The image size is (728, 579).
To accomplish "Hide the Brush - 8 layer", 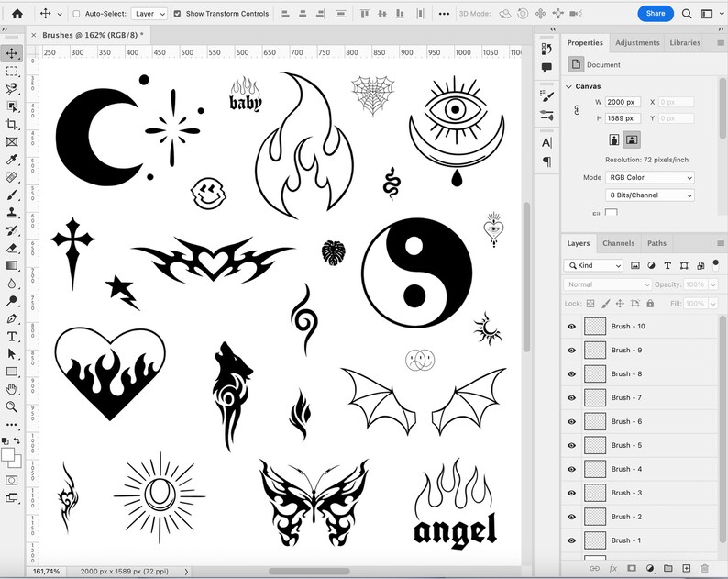I will point(571,373).
